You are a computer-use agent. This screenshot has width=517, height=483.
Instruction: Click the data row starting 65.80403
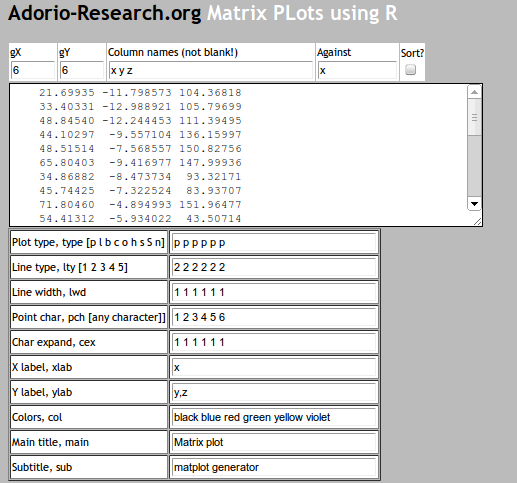point(140,162)
